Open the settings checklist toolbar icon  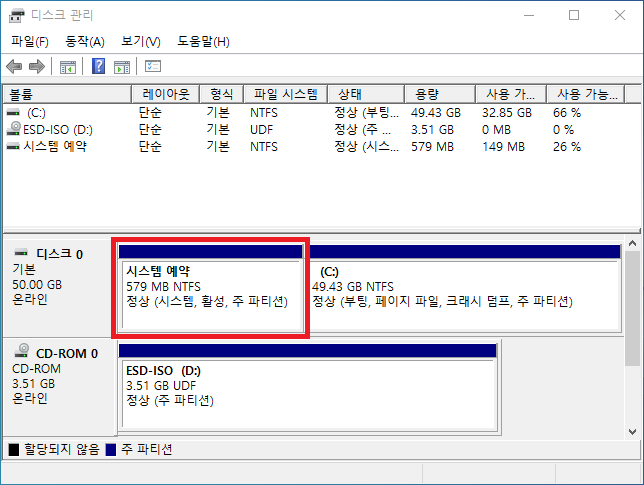tap(153, 66)
